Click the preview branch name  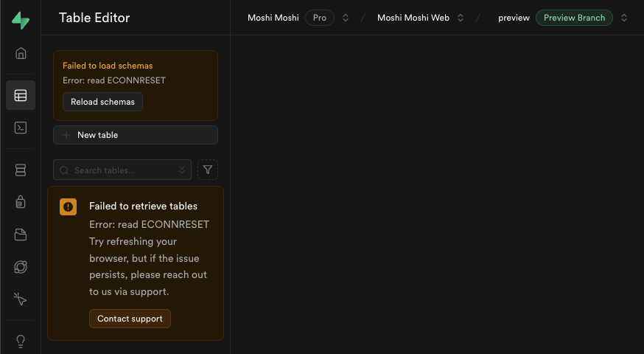[x=514, y=18]
